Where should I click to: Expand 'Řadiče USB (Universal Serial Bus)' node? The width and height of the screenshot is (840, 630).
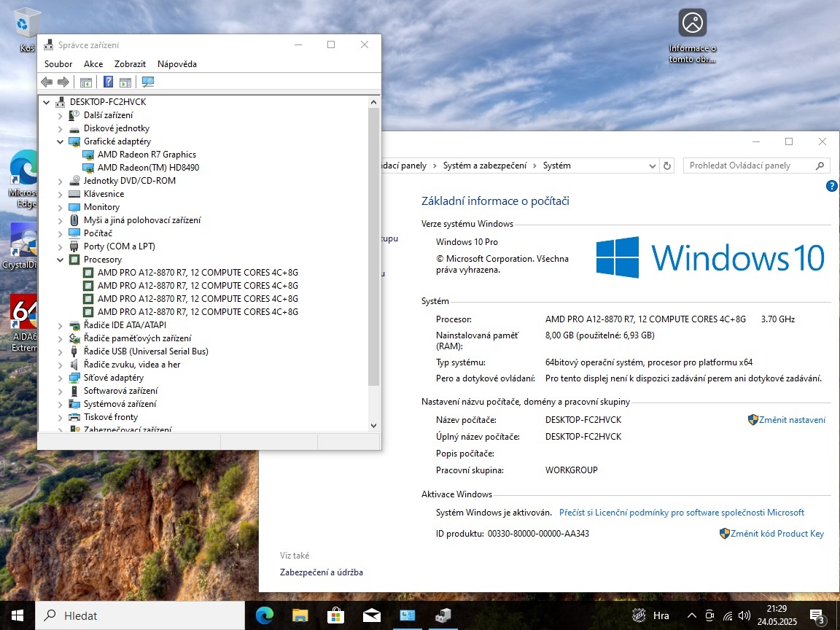[60, 351]
